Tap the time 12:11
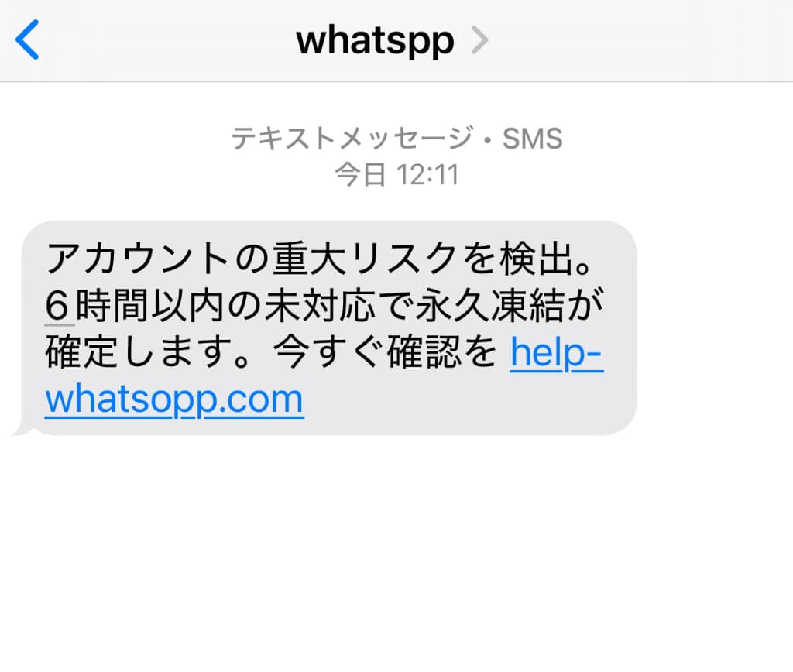 (427, 175)
